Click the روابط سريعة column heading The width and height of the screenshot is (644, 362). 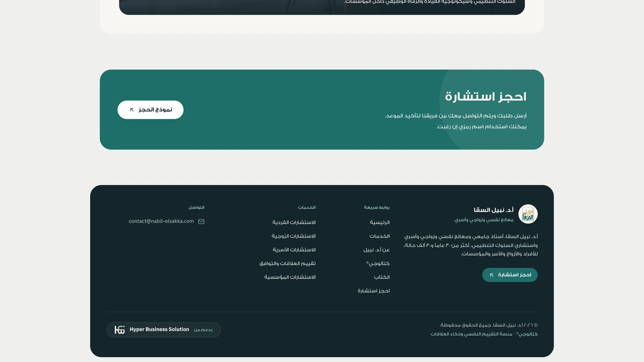[377, 207]
